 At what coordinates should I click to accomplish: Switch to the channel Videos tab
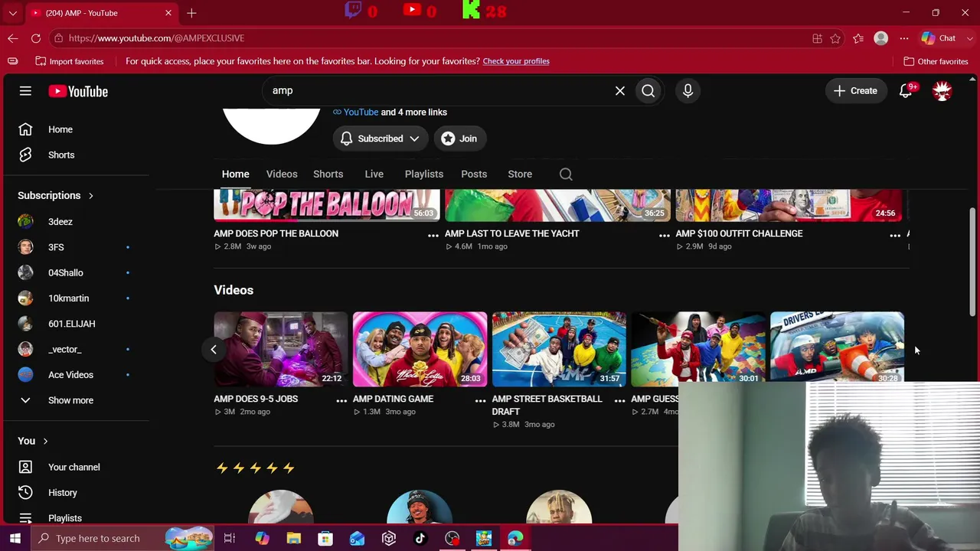pos(282,174)
